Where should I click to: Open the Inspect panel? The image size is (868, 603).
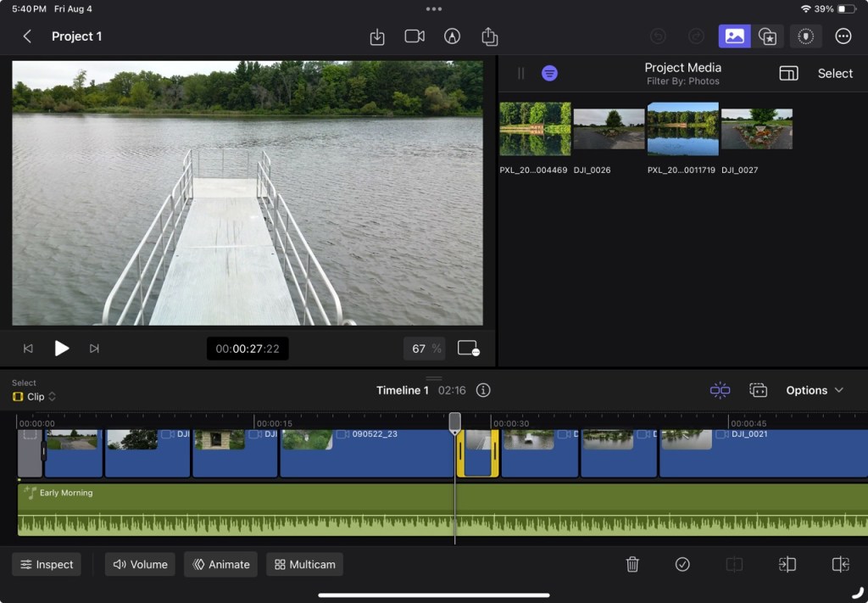[47, 564]
